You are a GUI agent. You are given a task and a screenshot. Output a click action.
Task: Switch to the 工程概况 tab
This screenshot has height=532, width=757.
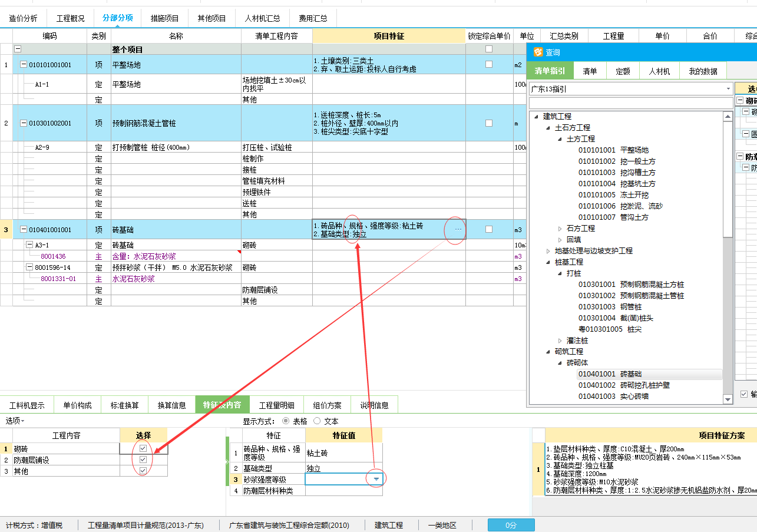[x=70, y=18]
